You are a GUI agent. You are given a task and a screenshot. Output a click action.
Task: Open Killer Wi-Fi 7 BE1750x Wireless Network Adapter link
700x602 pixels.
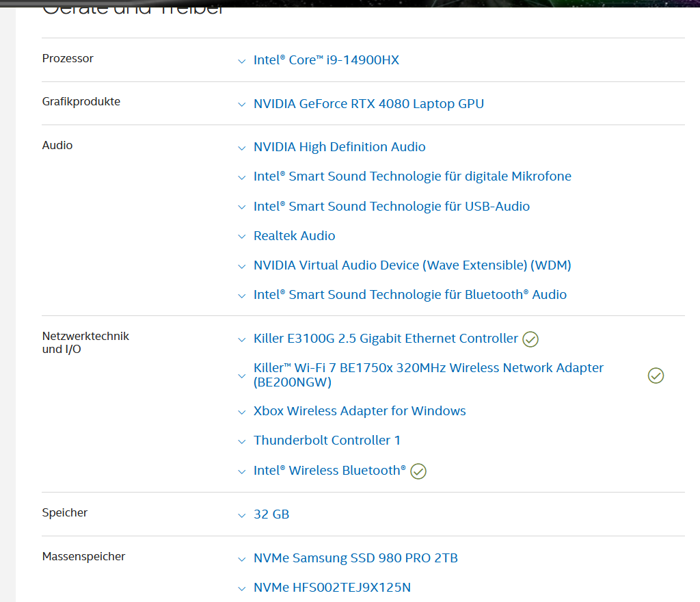click(429, 375)
